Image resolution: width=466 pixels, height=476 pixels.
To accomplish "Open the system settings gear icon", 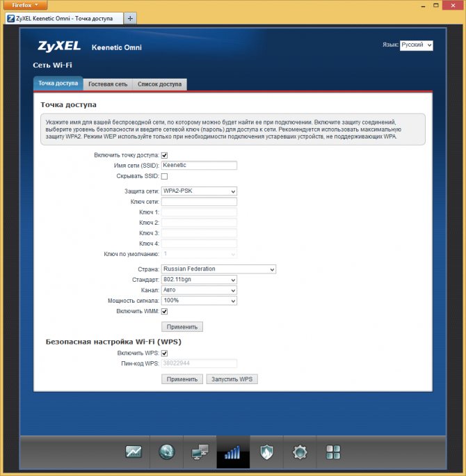I will [300, 452].
